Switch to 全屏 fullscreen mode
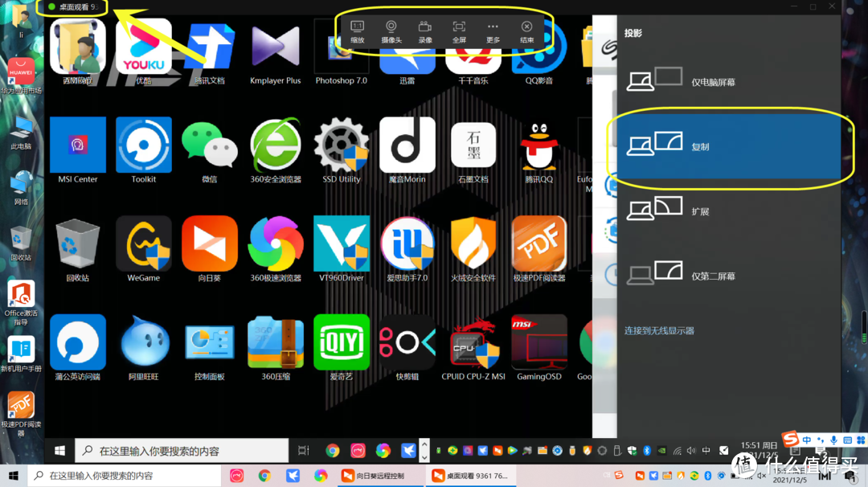The height and width of the screenshot is (487, 868). (459, 32)
